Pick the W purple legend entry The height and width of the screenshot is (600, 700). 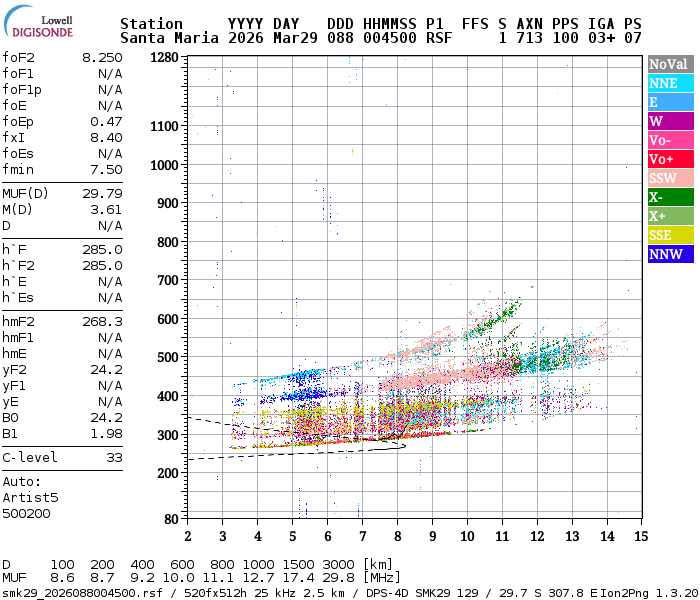[x=670, y=122]
